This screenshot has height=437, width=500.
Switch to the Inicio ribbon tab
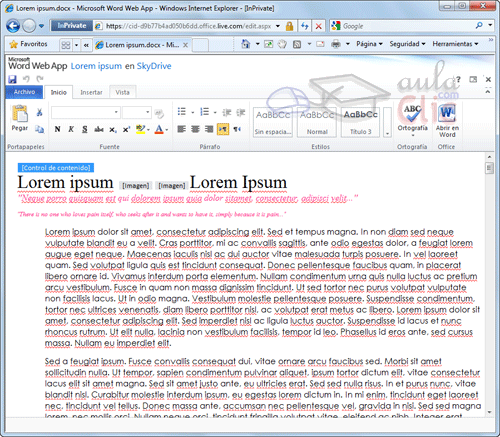[x=59, y=92]
